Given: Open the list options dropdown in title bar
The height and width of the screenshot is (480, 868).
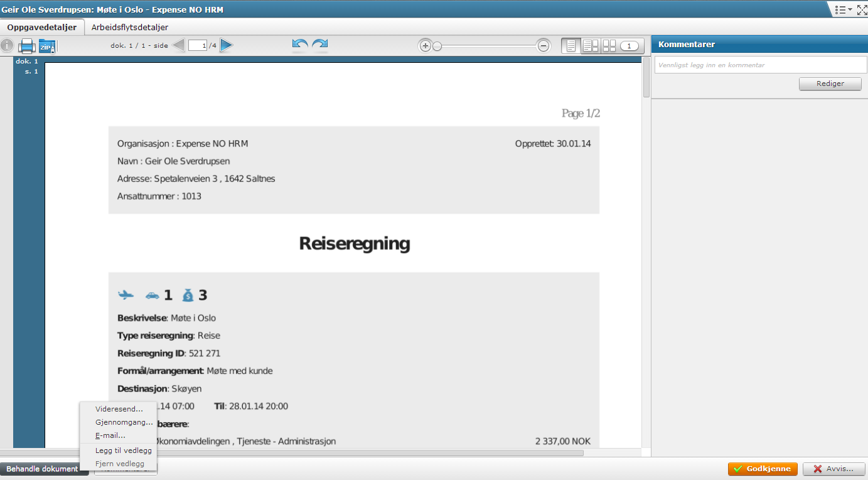Looking at the screenshot, I should tap(843, 9).
